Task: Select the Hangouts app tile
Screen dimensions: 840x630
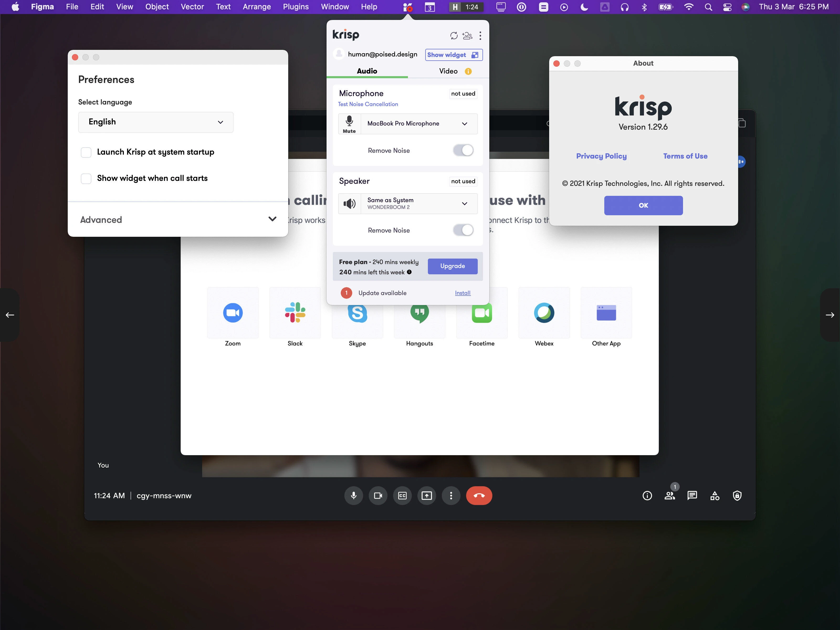Action: click(420, 321)
